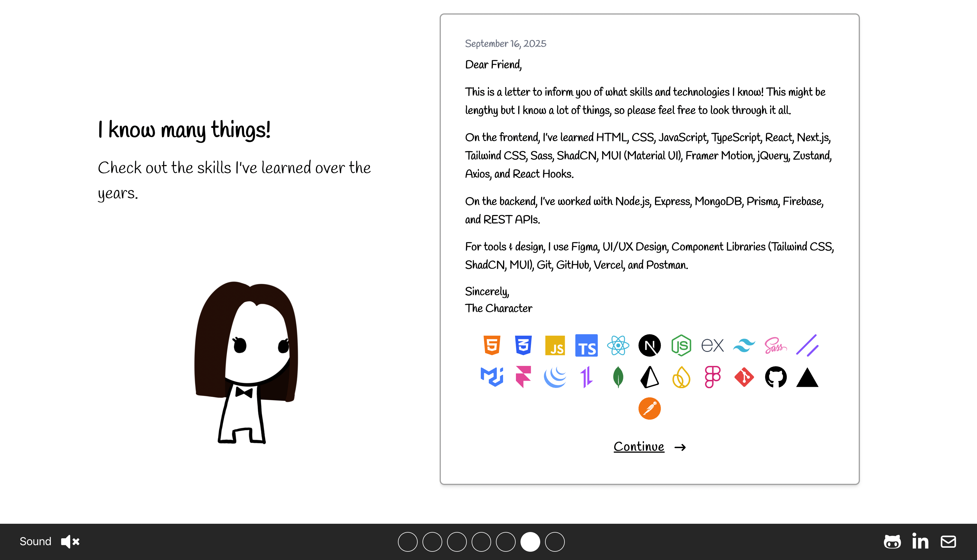Click the Postman orange icon

[649, 408]
